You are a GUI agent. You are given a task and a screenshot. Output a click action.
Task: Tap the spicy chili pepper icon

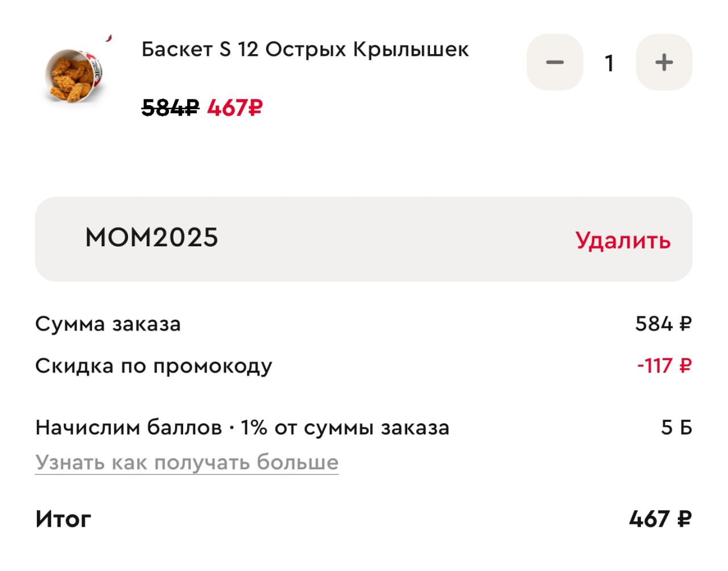(x=108, y=38)
